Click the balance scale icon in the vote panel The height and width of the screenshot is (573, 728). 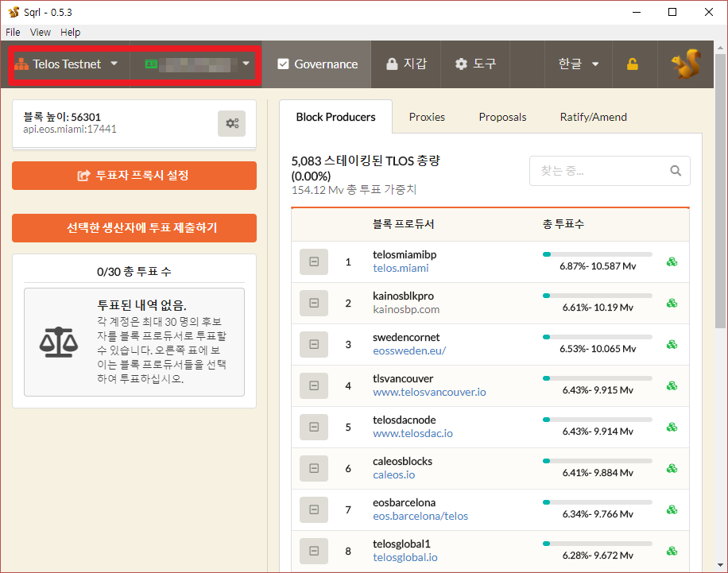pyautogui.click(x=59, y=343)
